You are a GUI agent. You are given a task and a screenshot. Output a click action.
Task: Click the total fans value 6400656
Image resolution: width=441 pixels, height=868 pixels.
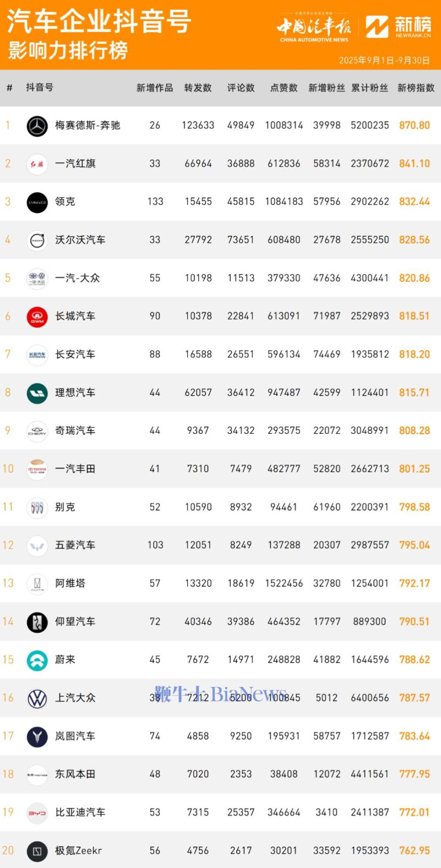[x=370, y=698]
